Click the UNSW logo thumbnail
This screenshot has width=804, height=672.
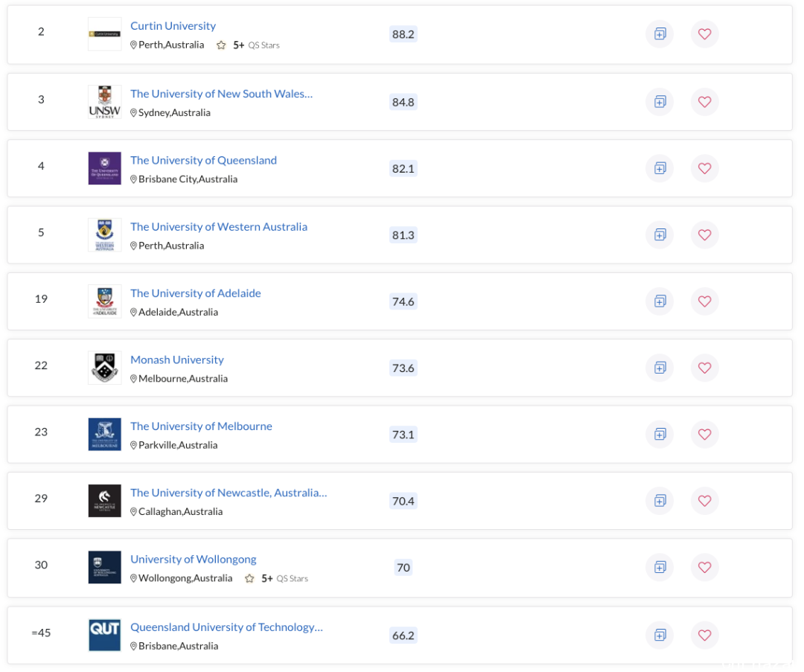click(105, 101)
